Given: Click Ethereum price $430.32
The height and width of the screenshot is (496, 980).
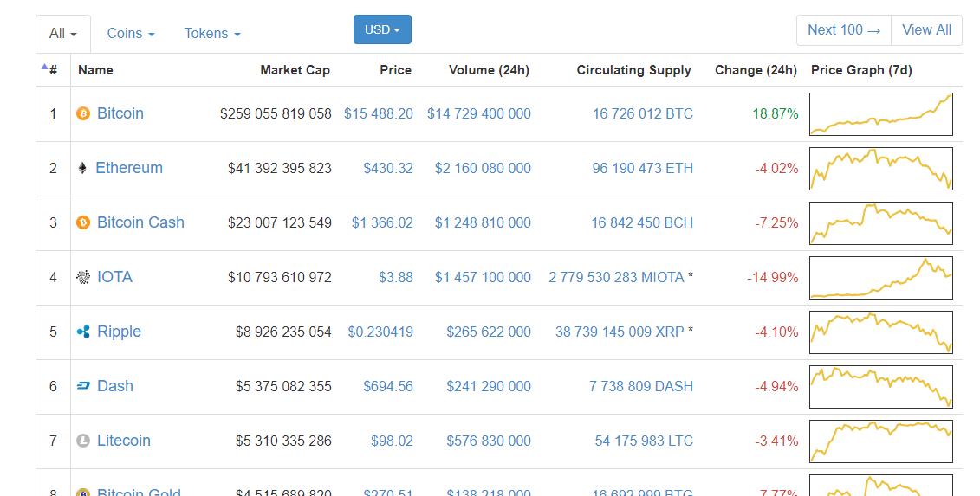Looking at the screenshot, I should coord(388,168).
